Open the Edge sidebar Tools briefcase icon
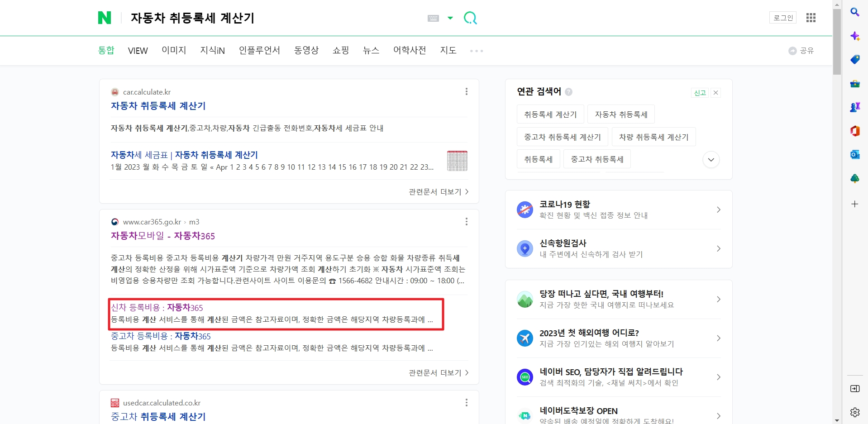Viewport: 868px width, 424px height. (854, 84)
